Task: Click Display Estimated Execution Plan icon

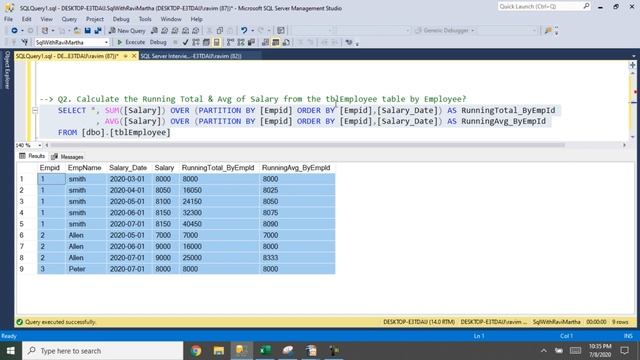Action: pyautogui.click(x=196, y=42)
